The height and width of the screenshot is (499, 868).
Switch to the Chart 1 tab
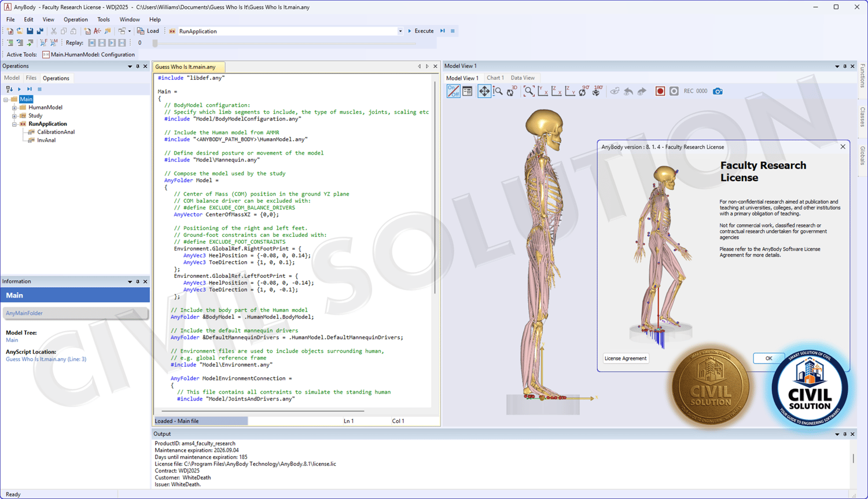pyautogui.click(x=495, y=78)
